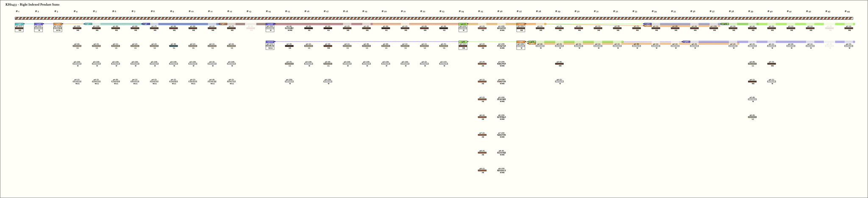This screenshot has height=198, width=868.
Task: Select the cluster #1 header label
Action: [x=17, y=11]
